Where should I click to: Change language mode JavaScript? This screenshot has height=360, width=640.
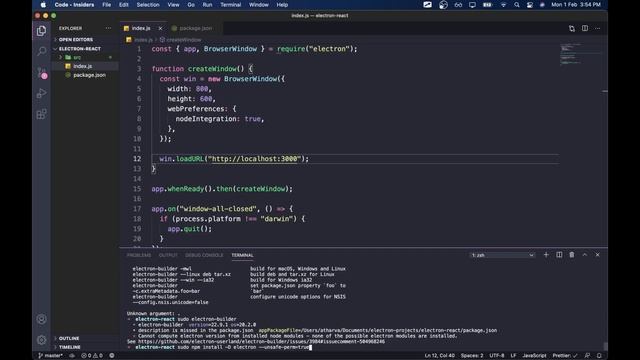(x=534, y=356)
